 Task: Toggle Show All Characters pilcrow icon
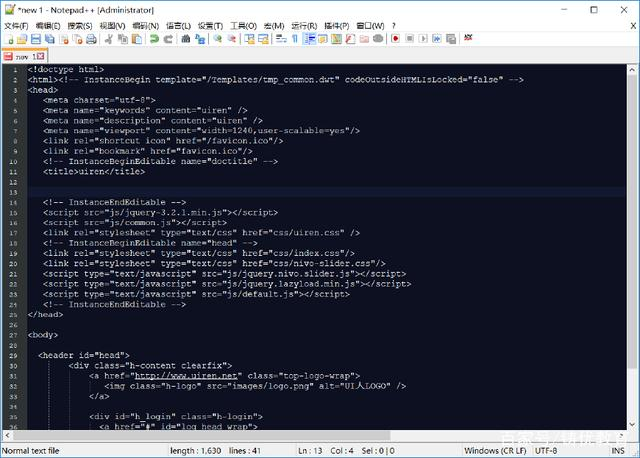[x=295, y=39]
